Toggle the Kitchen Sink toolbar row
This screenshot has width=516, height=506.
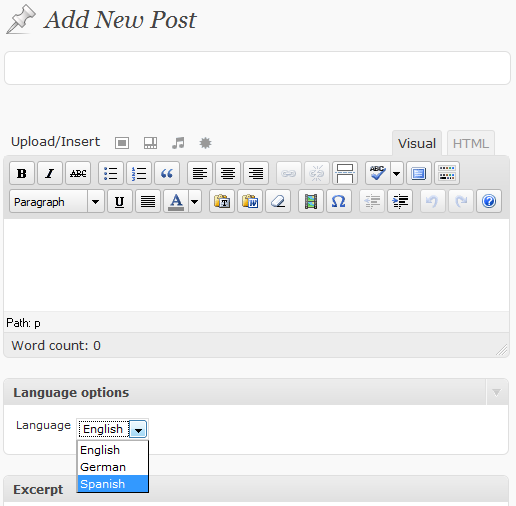(447, 173)
